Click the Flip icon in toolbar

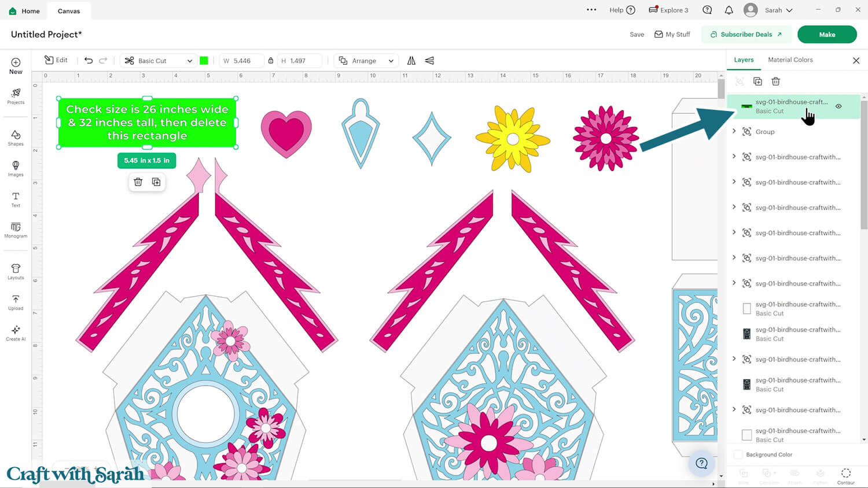click(411, 60)
